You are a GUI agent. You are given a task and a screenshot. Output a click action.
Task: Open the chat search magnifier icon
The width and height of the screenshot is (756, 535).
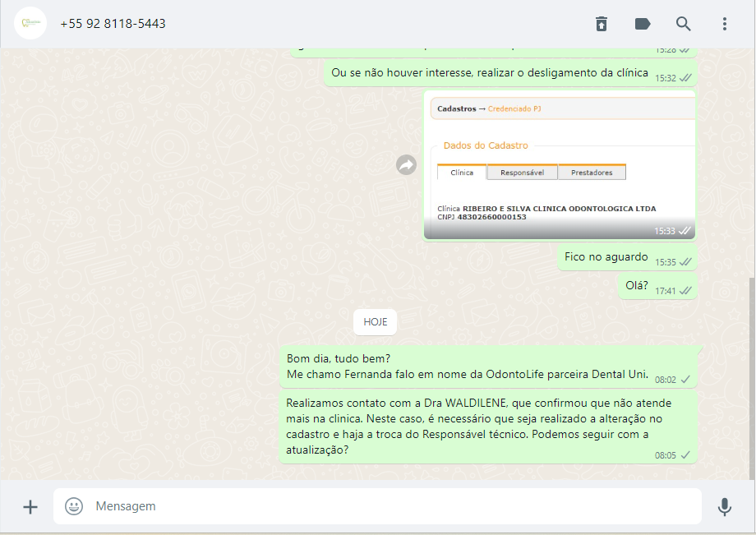[683, 24]
